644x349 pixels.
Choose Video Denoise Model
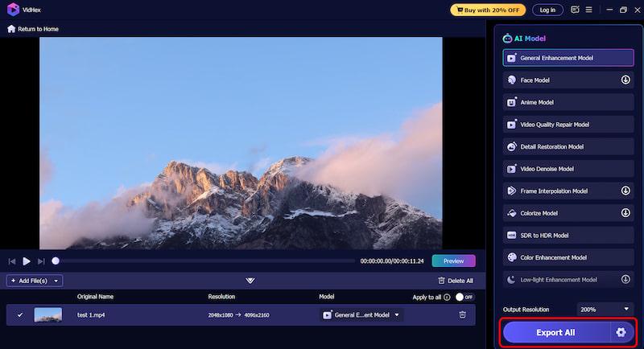(x=568, y=169)
